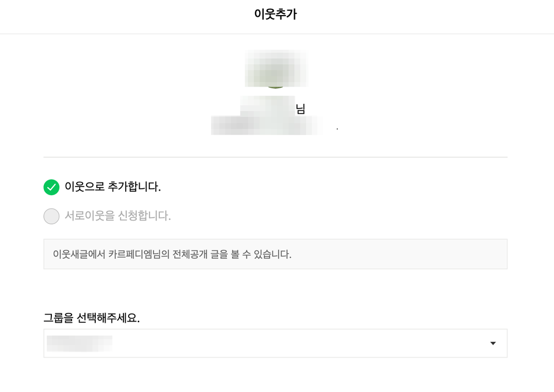
Task: Click the 그룹을 선택해주세요. label
Action: [92, 318]
